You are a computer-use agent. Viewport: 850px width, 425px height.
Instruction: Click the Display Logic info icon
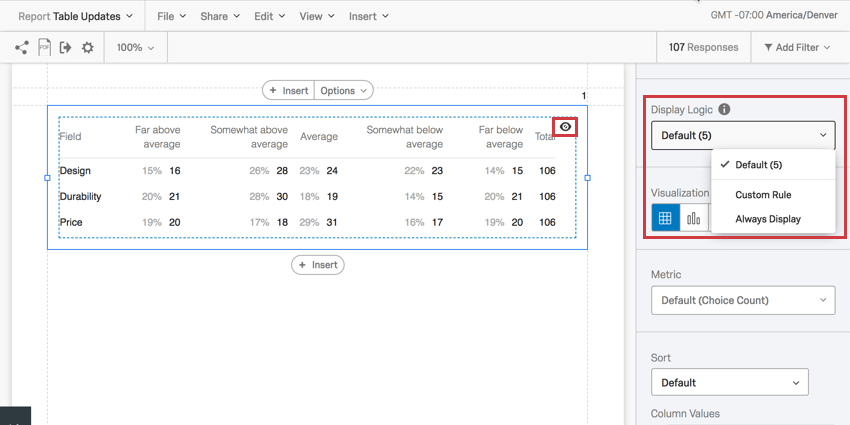[724, 110]
